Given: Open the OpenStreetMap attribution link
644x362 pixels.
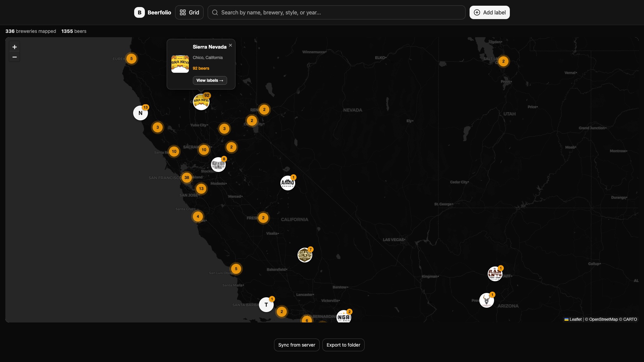Looking at the screenshot, I should (x=603, y=319).
